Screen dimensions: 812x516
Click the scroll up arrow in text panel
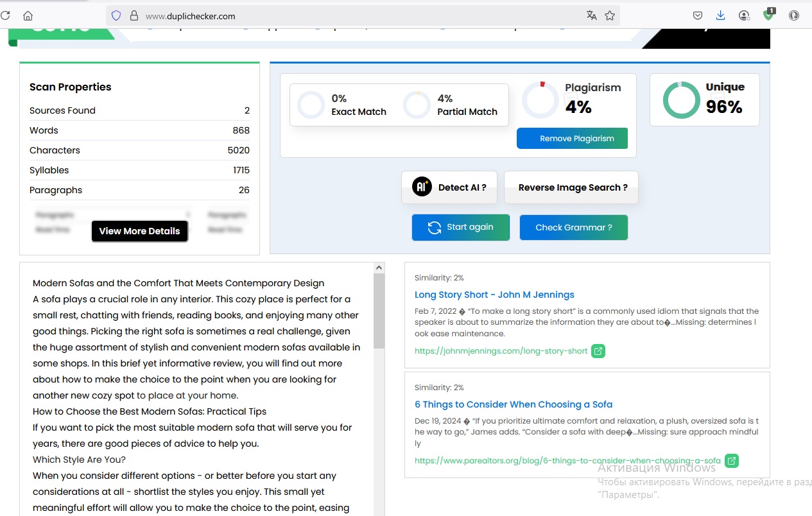click(379, 268)
